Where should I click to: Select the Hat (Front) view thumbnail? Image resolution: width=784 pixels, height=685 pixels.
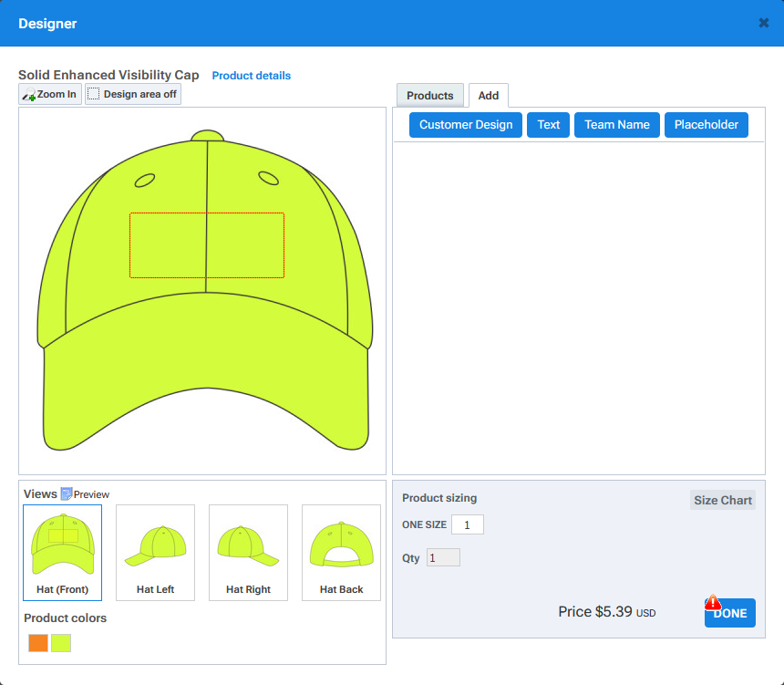[62, 552]
